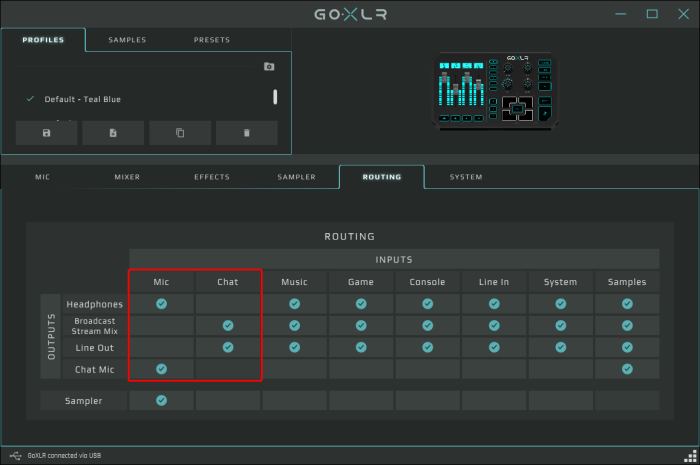
Task: Open profiles folder icon above the list
Action: tap(269, 67)
